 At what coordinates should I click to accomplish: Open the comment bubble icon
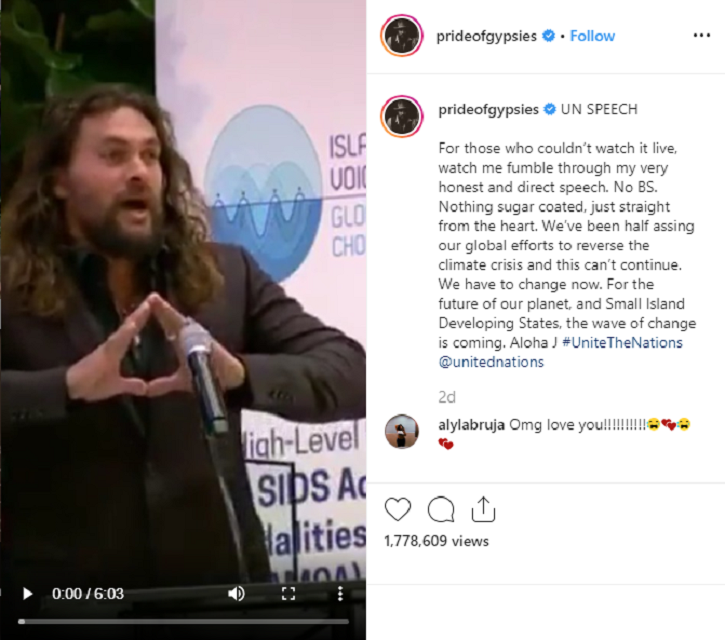[x=441, y=509]
